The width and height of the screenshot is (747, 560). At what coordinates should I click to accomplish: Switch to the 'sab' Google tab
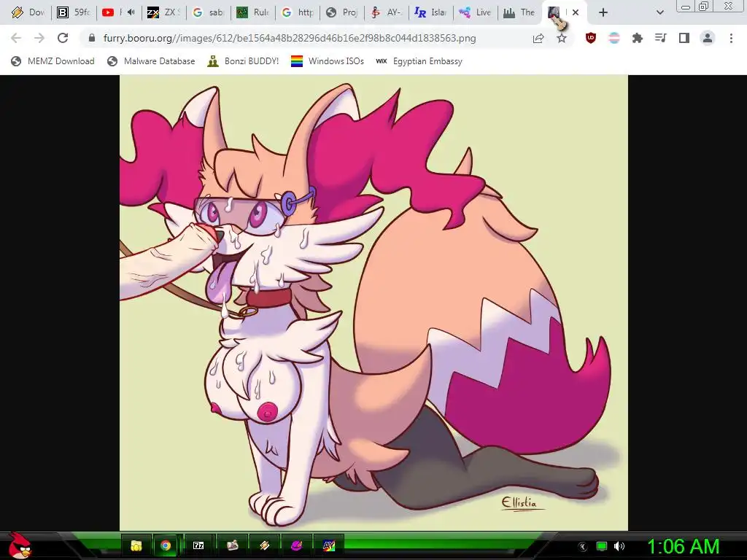pyautogui.click(x=209, y=12)
